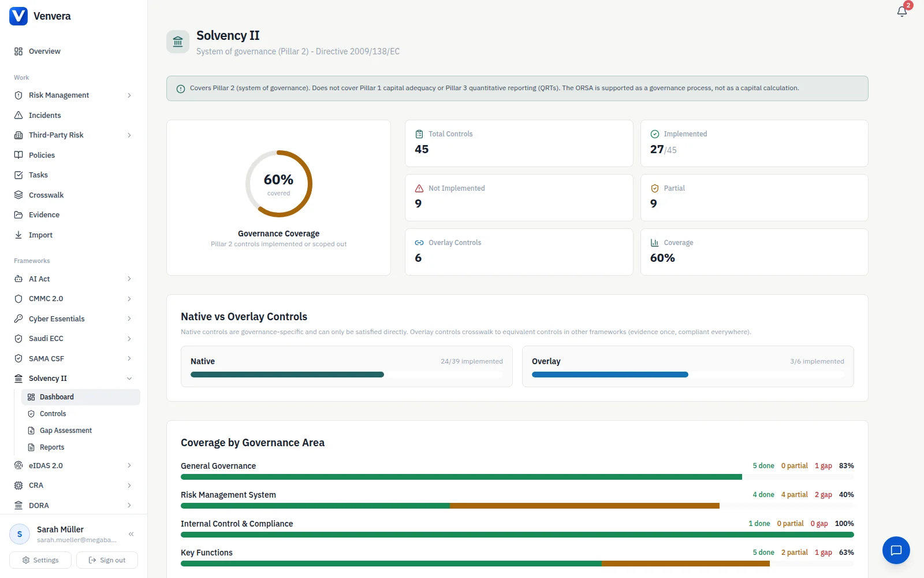924x578 pixels.
Task: Open the Crosswalk page
Action: tap(73, 195)
